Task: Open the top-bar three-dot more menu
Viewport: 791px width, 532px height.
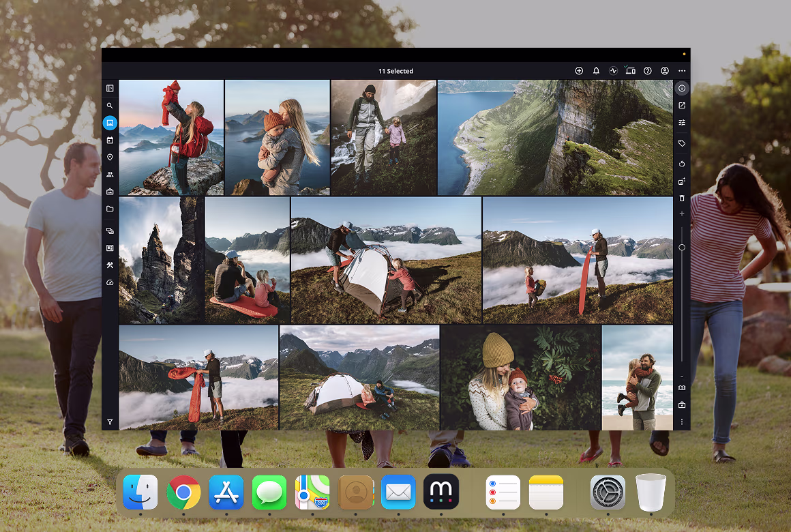Action: [x=682, y=71]
